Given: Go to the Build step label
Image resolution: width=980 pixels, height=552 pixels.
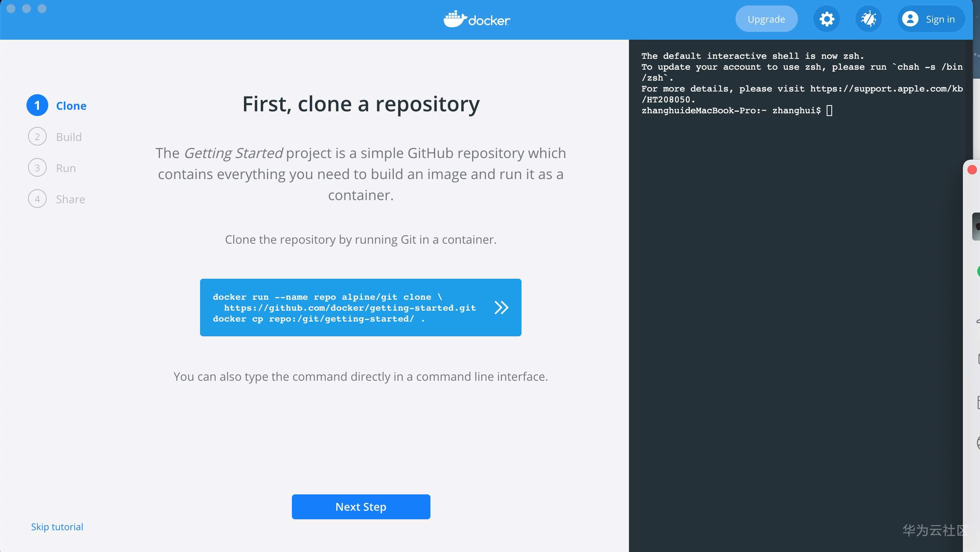Looking at the screenshot, I should (x=69, y=137).
